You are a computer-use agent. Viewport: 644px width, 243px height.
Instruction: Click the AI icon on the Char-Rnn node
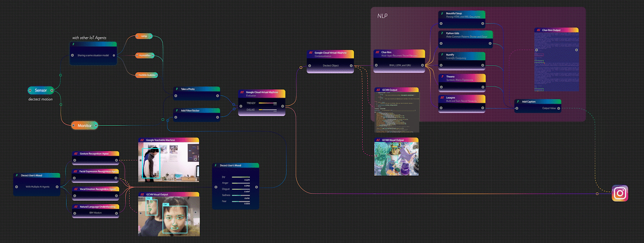click(x=376, y=52)
